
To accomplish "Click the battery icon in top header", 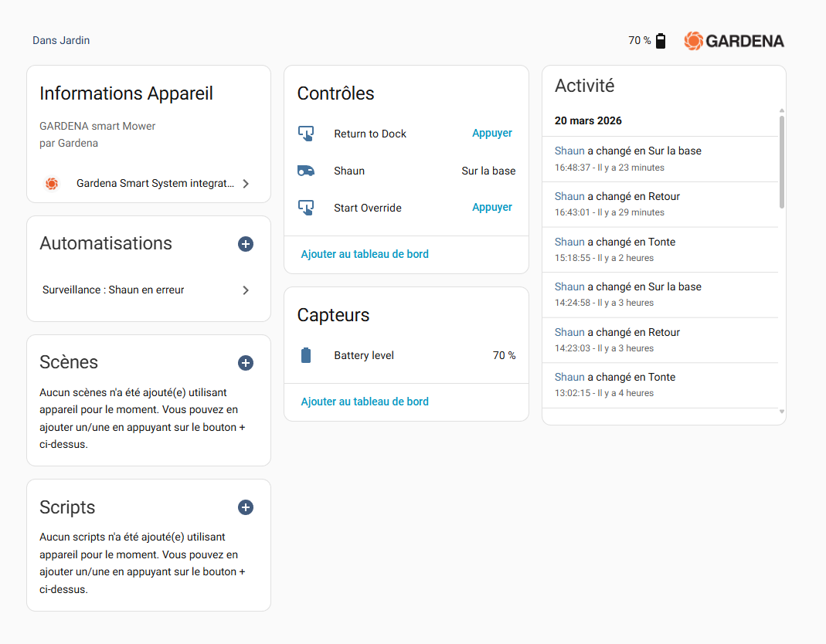I will pyautogui.click(x=661, y=41).
